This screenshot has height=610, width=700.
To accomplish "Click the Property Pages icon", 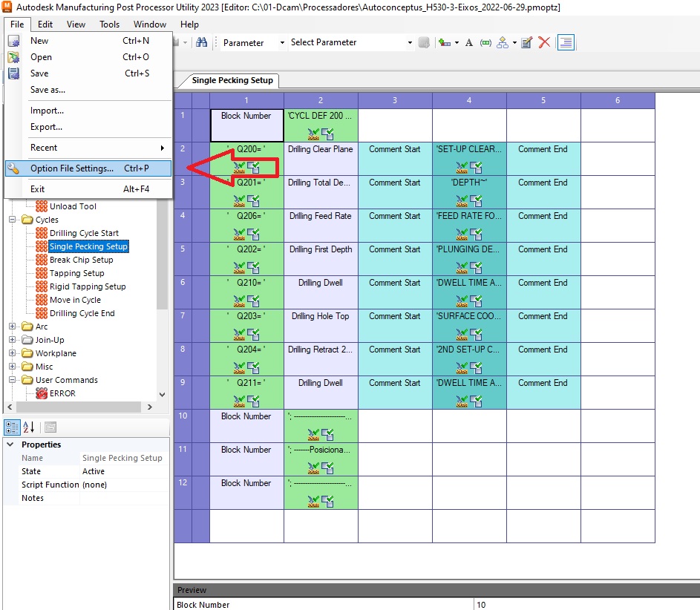I will 50,427.
